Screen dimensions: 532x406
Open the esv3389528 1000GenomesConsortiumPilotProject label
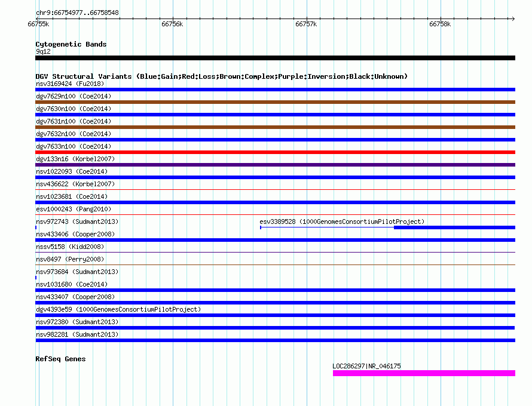[x=342, y=222]
